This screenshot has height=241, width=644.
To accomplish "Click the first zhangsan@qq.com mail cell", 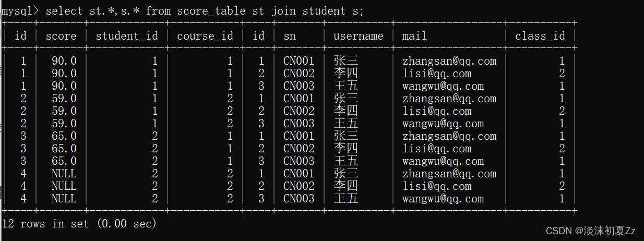I will 449,61.
